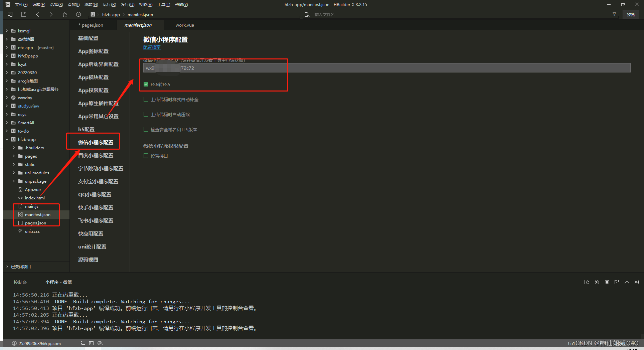The height and width of the screenshot is (350, 644).
Task: Click the bookmark star icon
Action: [65, 14]
